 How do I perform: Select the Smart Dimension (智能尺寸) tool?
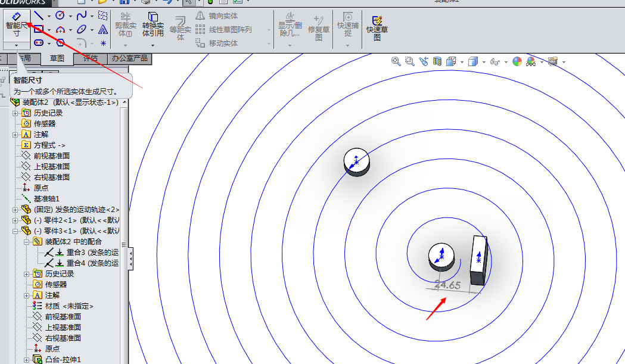[16, 24]
